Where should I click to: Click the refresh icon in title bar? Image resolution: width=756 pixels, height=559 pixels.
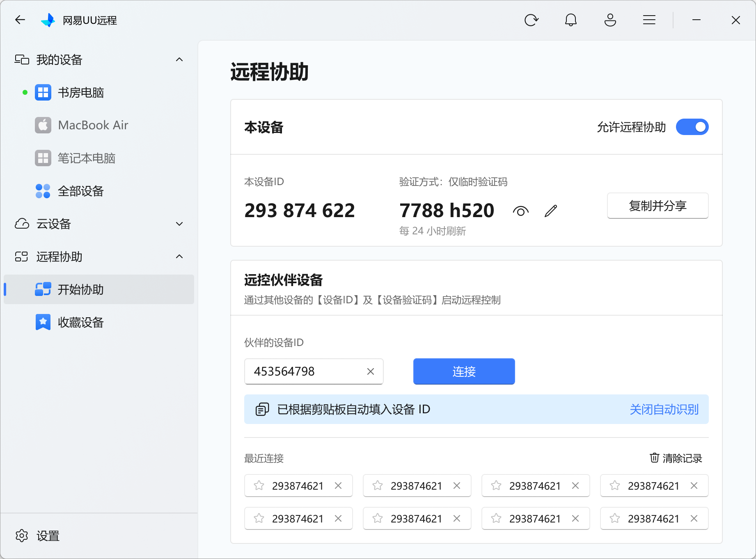531,20
